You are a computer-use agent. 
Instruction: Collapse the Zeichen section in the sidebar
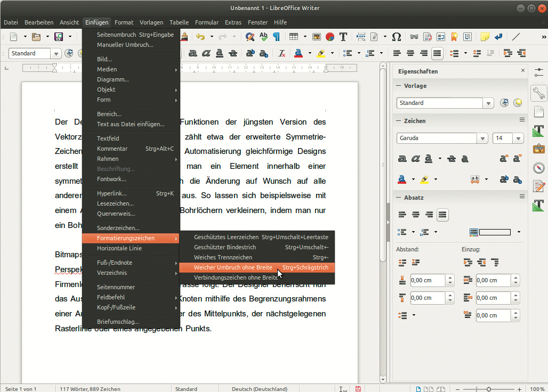[398, 121]
